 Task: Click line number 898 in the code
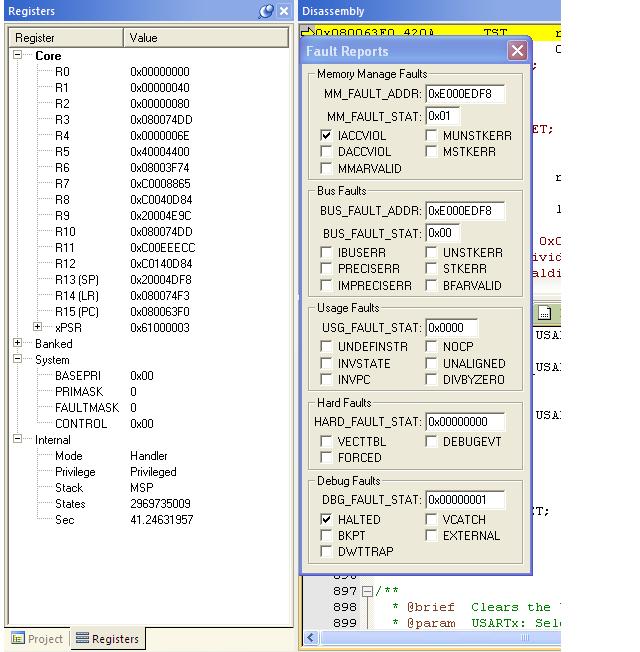coord(345,607)
